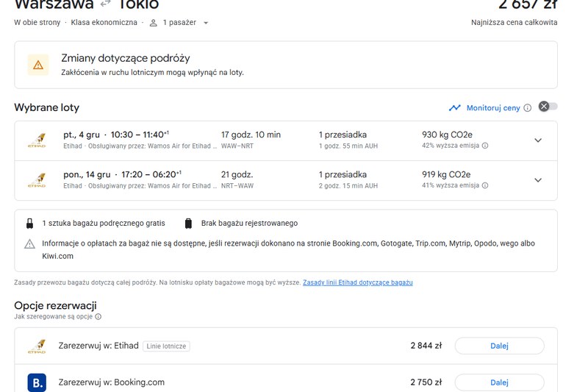Expand details of the 14 gru NRT–WAW flight
588x392 pixels.
coord(538,180)
